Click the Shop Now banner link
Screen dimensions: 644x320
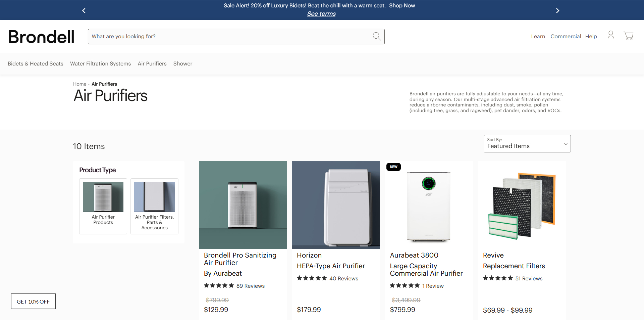(402, 6)
